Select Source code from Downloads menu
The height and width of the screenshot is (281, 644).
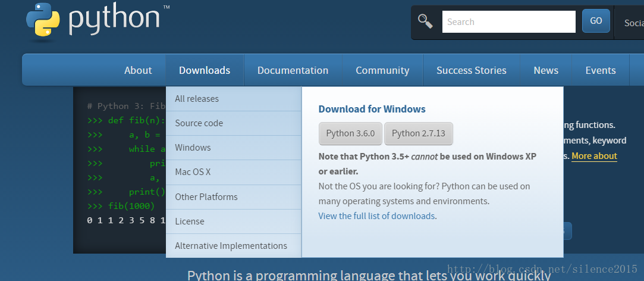pos(234,123)
